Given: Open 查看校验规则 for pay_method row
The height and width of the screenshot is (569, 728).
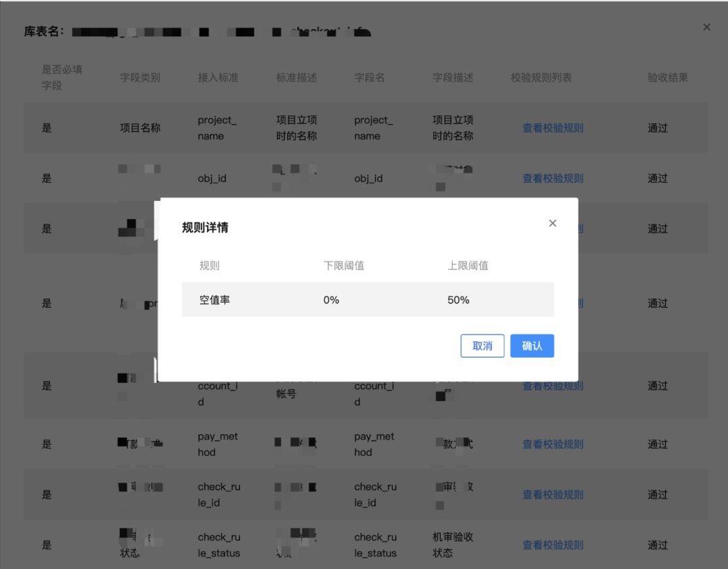Looking at the screenshot, I should 553,444.
